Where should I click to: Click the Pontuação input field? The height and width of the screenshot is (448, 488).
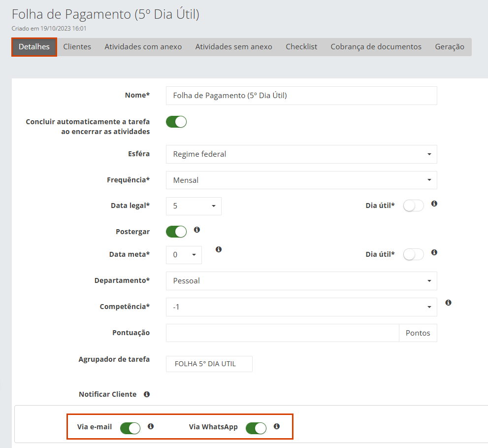(x=282, y=333)
